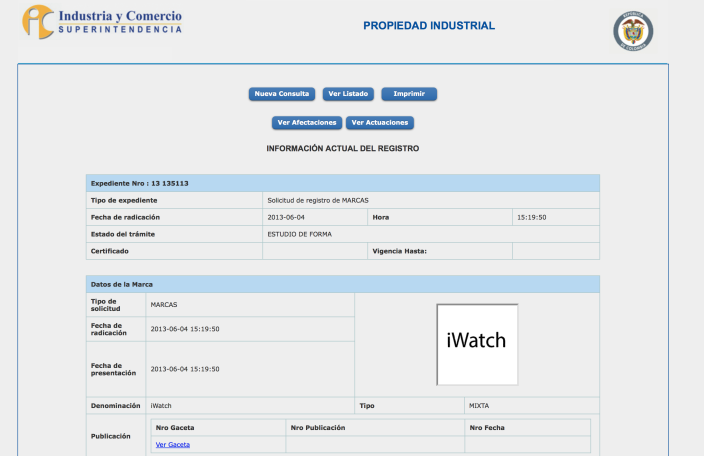Select the iWatch denomination text value
This screenshot has width=704, height=456.
click(161, 405)
